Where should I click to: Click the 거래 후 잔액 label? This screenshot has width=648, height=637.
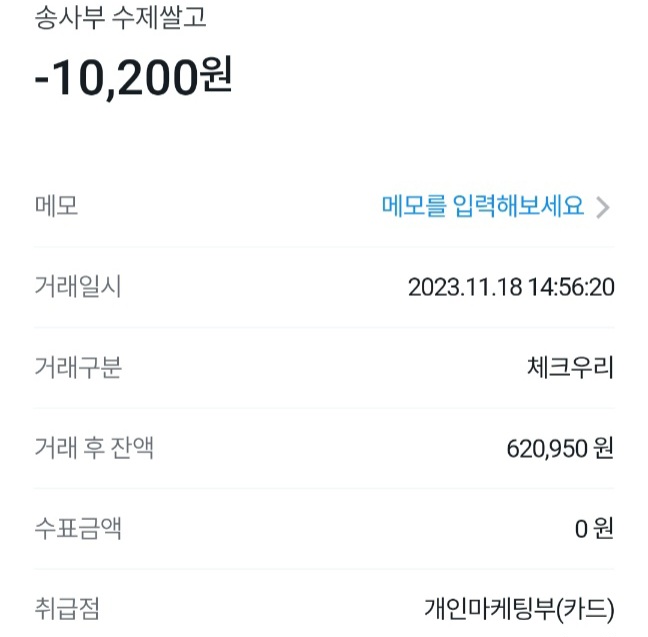pyautogui.click(x=94, y=448)
